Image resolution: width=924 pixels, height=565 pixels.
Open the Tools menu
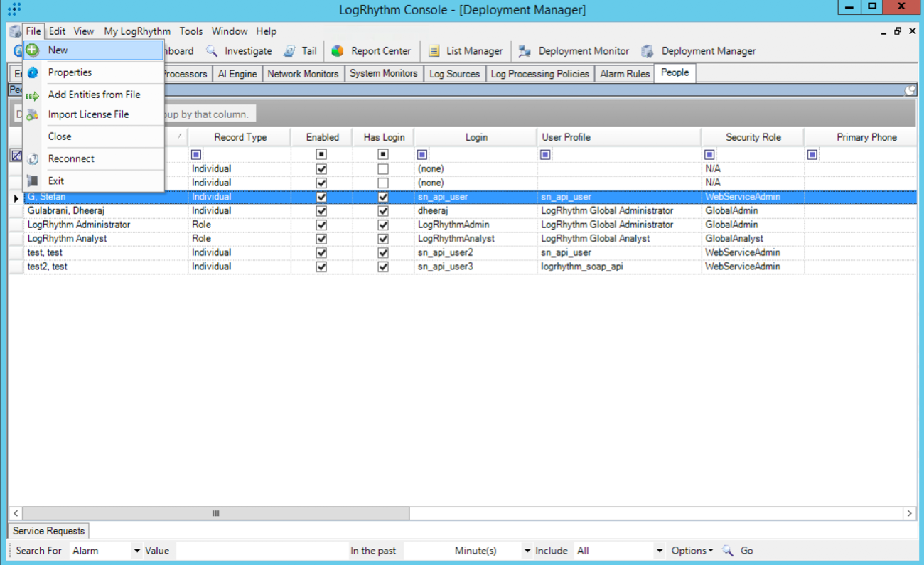coord(190,31)
